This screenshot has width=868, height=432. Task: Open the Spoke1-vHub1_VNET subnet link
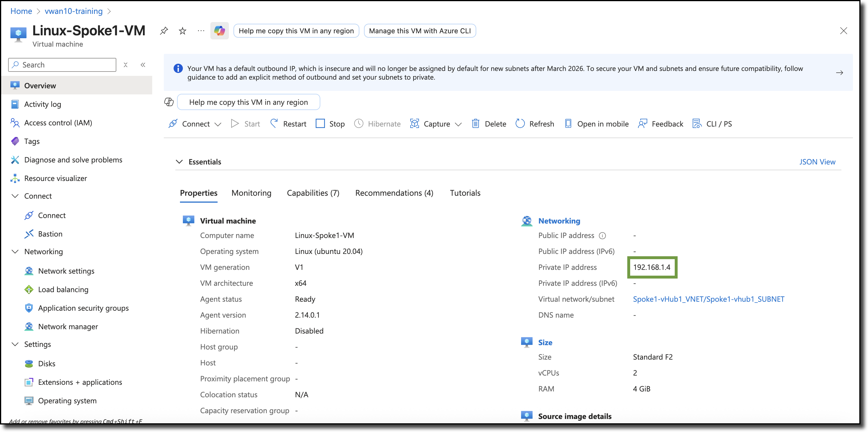point(708,299)
